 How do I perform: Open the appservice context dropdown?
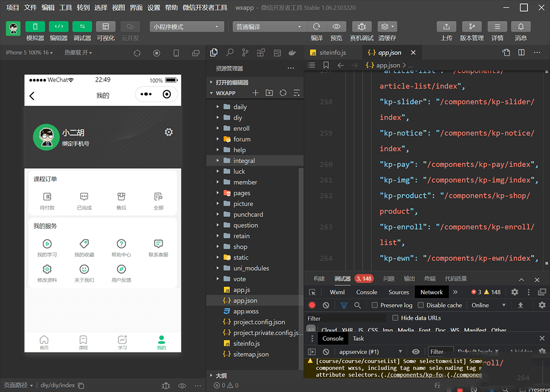point(371,351)
